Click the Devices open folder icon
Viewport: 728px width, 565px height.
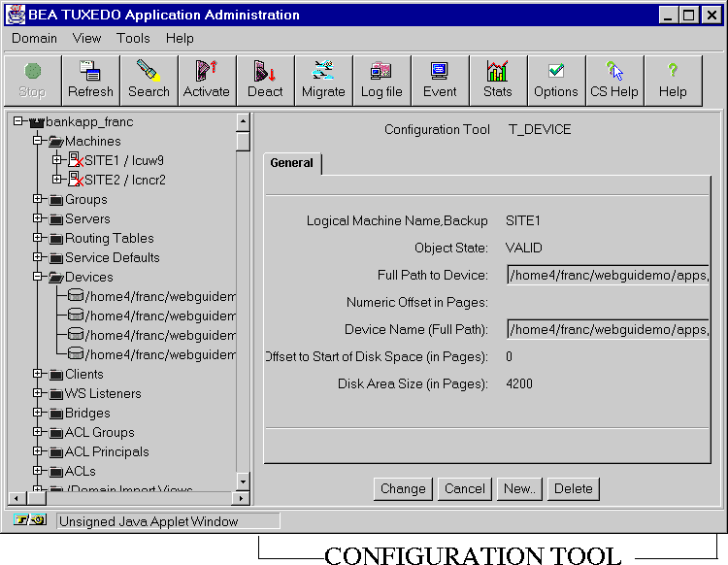(x=56, y=278)
